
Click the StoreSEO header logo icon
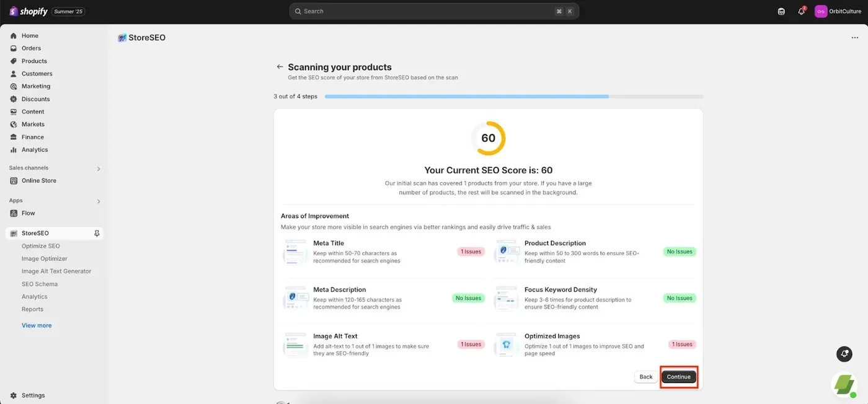click(x=122, y=38)
